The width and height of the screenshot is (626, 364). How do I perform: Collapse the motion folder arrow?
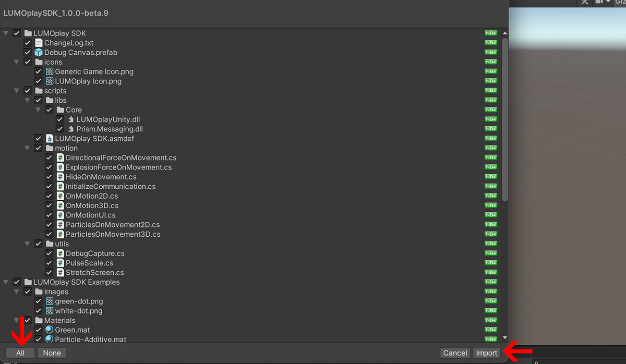(27, 148)
